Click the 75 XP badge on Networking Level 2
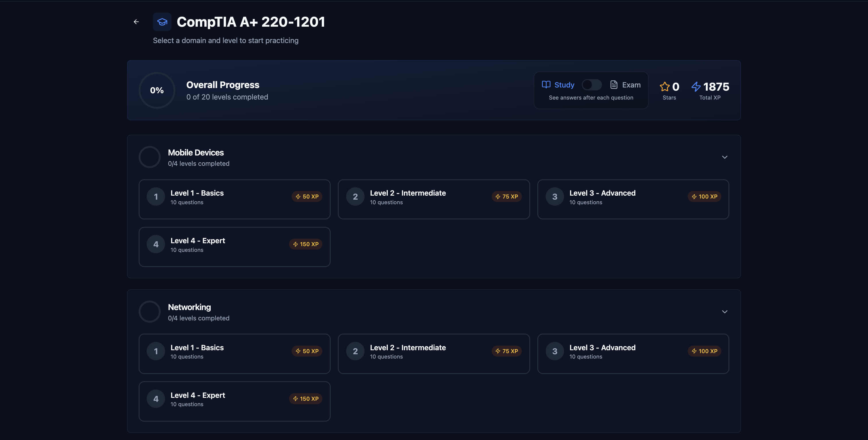This screenshot has width=868, height=440. pyautogui.click(x=507, y=351)
